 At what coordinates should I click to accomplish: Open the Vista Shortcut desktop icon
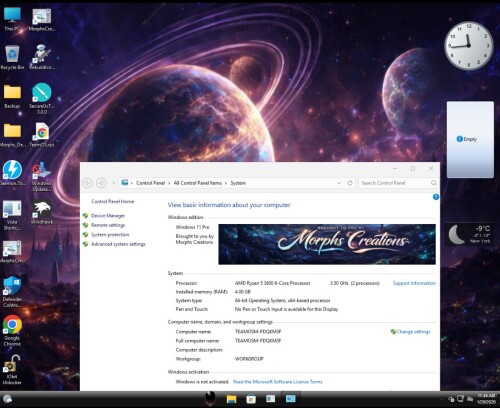click(x=12, y=215)
